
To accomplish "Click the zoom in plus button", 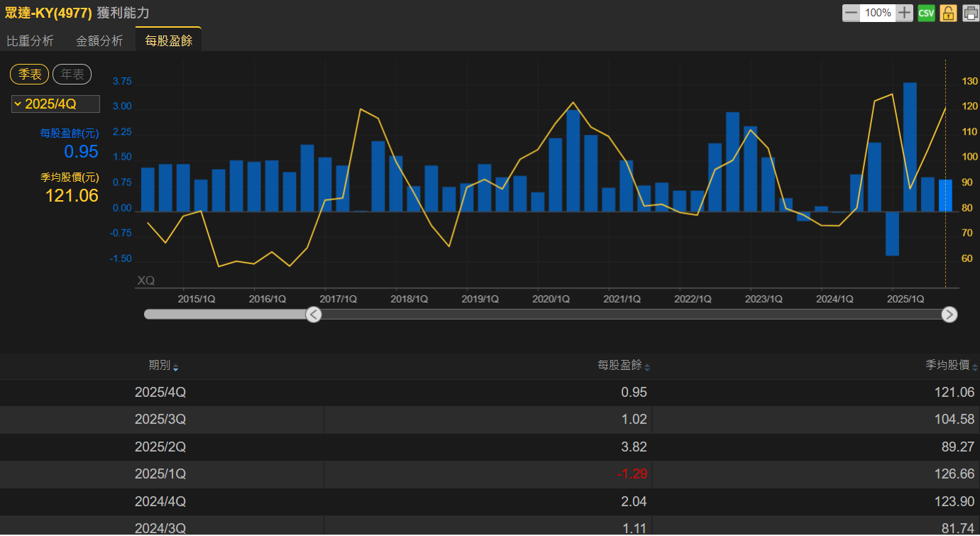I will (x=904, y=13).
